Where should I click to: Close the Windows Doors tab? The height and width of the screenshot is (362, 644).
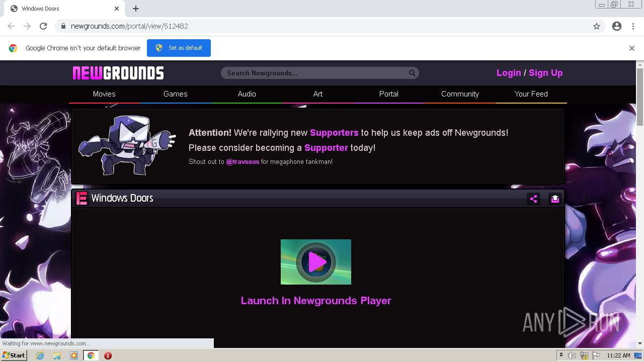[117, 9]
